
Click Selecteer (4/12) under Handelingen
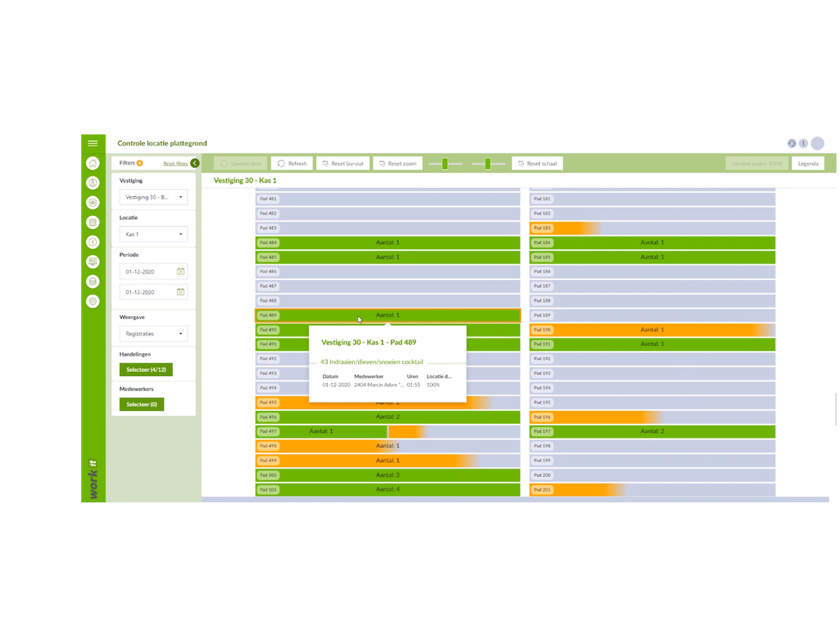click(x=146, y=369)
